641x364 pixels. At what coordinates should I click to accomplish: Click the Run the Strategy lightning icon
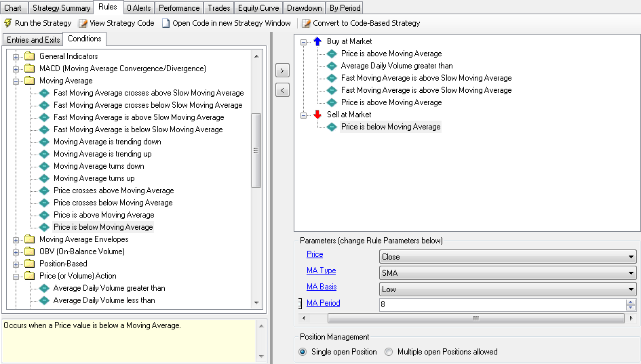(8, 23)
